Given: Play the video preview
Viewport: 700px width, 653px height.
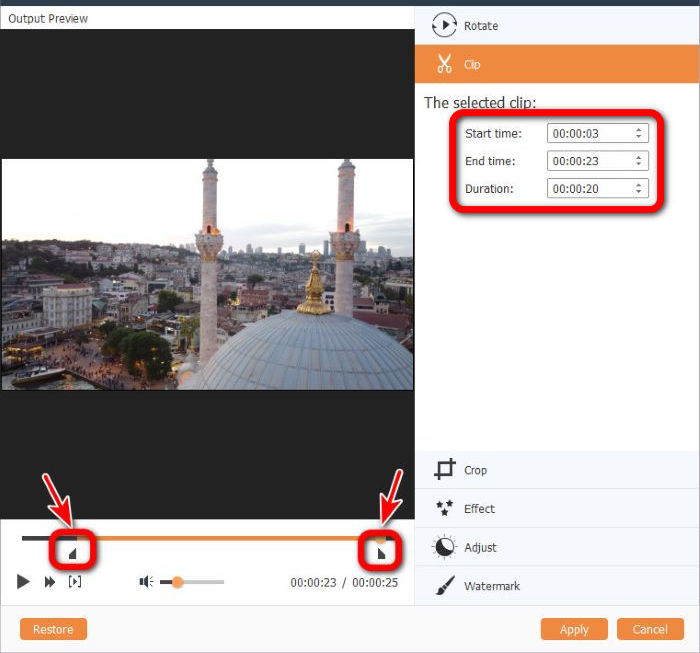Looking at the screenshot, I should click(x=23, y=582).
